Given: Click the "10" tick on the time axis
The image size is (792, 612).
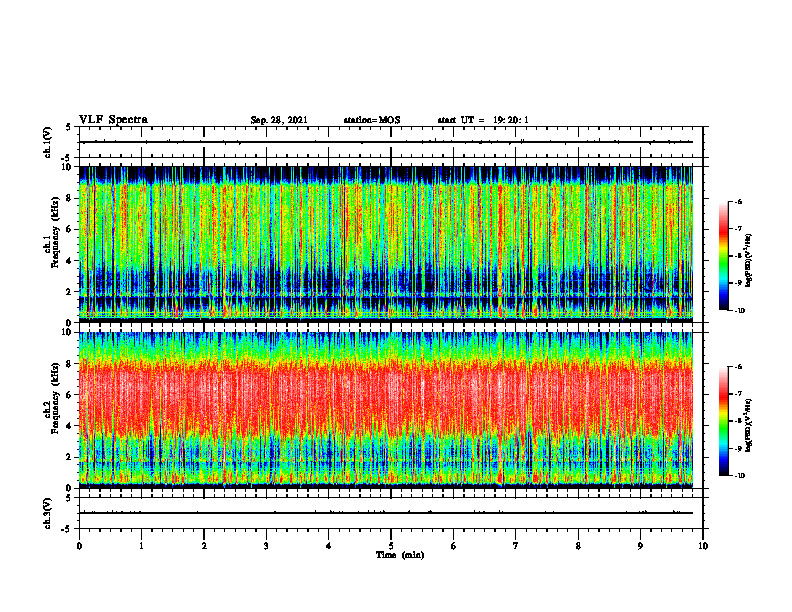Looking at the screenshot, I should pyautogui.click(x=703, y=546).
